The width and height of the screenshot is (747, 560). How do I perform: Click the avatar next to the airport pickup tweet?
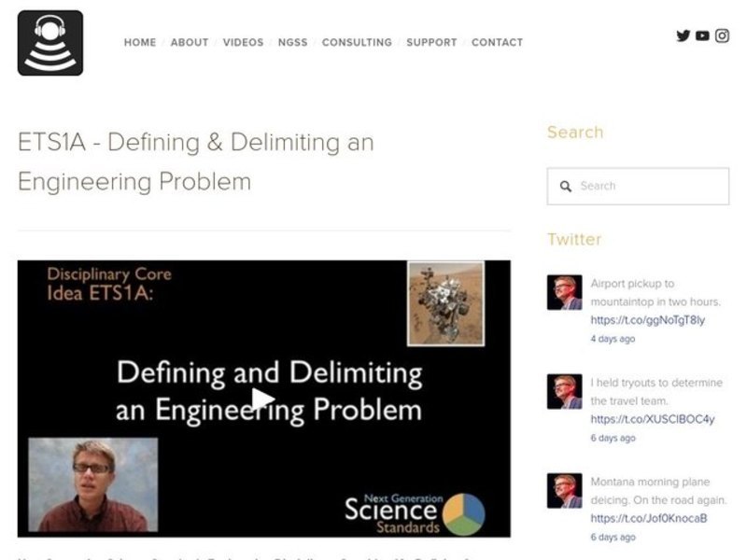pyautogui.click(x=564, y=292)
